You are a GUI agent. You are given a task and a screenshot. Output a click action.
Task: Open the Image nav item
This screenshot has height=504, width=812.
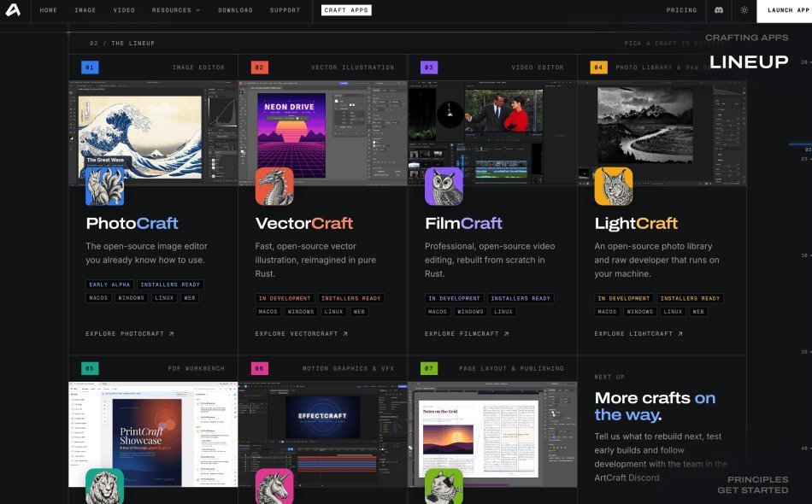click(85, 10)
